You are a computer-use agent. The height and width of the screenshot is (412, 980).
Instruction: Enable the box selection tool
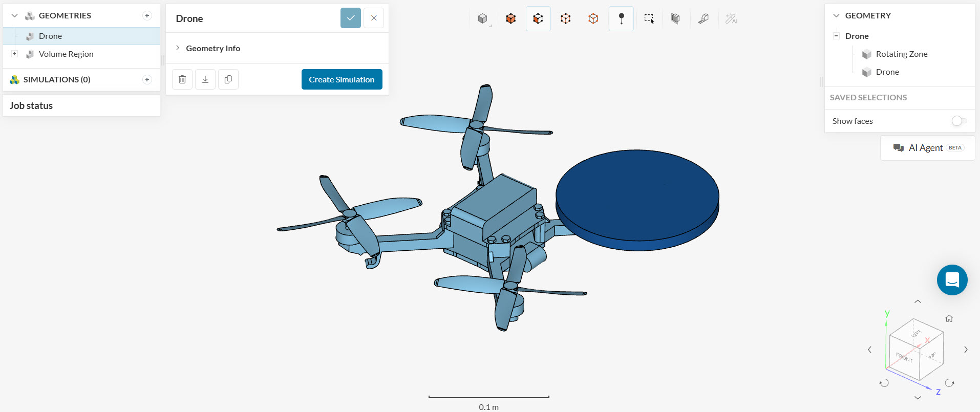(x=649, y=19)
